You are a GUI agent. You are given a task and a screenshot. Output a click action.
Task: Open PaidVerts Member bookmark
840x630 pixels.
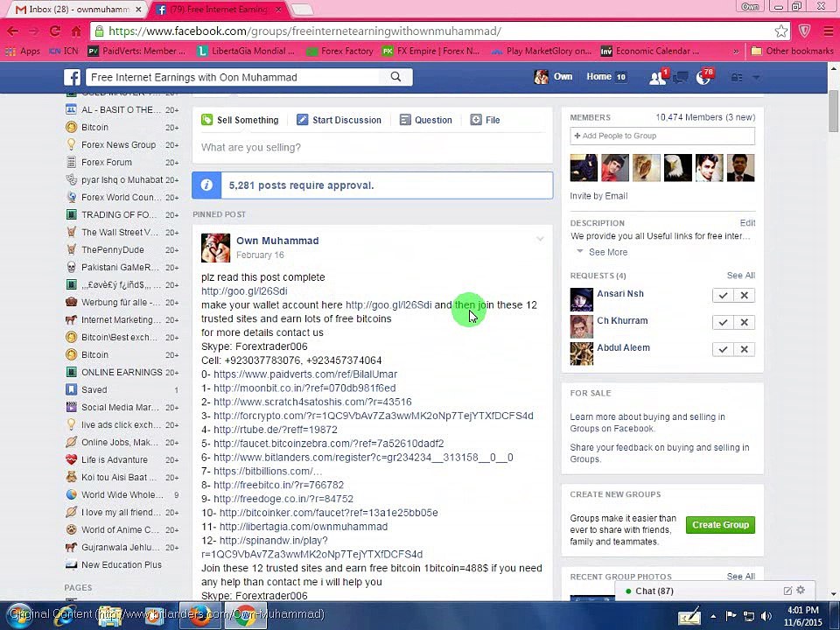coord(136,51)
